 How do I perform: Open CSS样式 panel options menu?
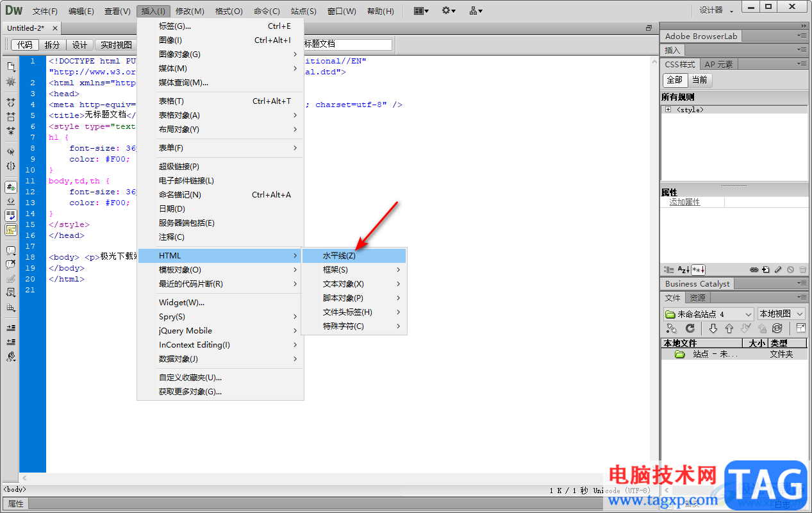(802, 64)
